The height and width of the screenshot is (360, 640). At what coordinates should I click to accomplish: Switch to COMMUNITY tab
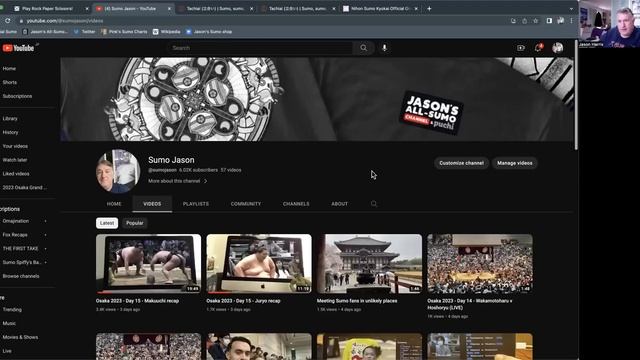[x=246, y=204]
